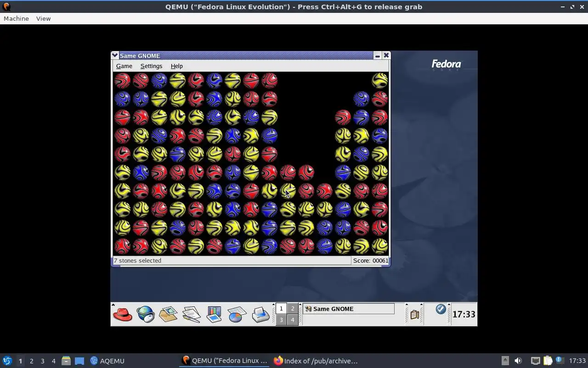This screenshot has height=368, width=588.
Task: Open the View menu of QEMU
Action: click(x=43, y=18)
